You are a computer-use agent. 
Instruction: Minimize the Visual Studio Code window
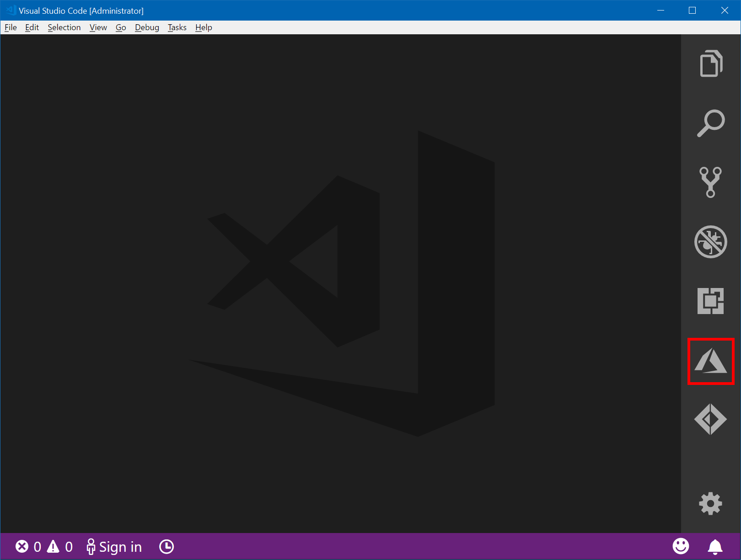(661, 10)
